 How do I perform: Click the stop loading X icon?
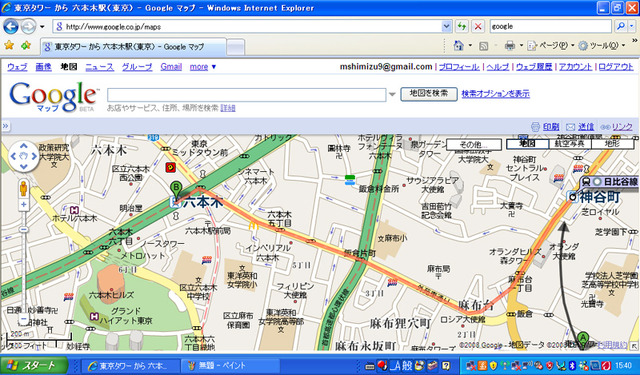click(478, 27)
